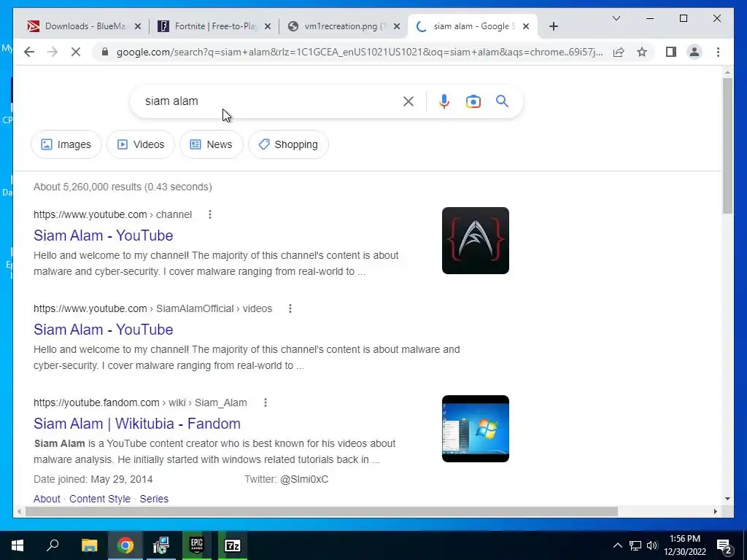This screenshot has width=747, height=560.
Task: Open 7-Zip from the taskbar
Action: click(x=233, y=545)
